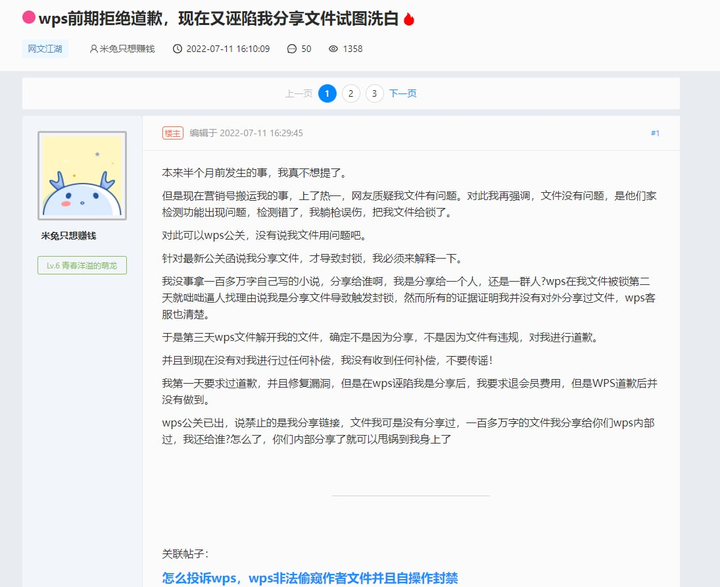Go to page 2 of the thread

coord(351,94)
